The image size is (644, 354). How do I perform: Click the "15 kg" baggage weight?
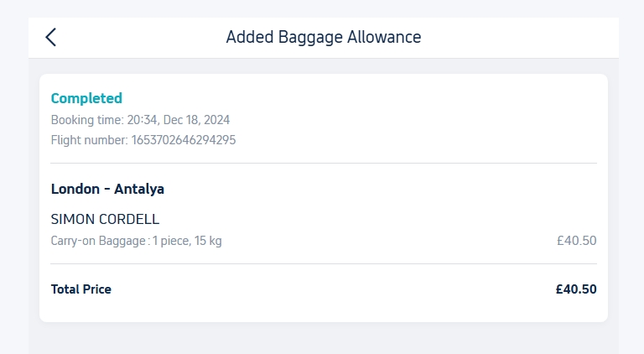209,241
